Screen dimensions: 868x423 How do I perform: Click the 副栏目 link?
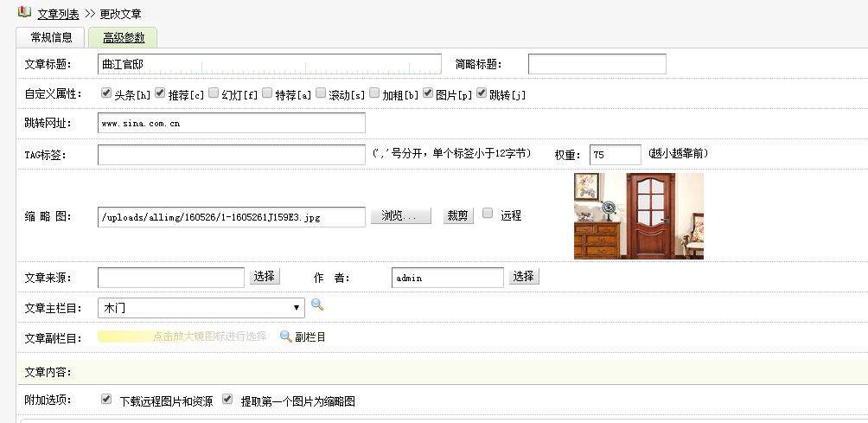coord(310,337)
